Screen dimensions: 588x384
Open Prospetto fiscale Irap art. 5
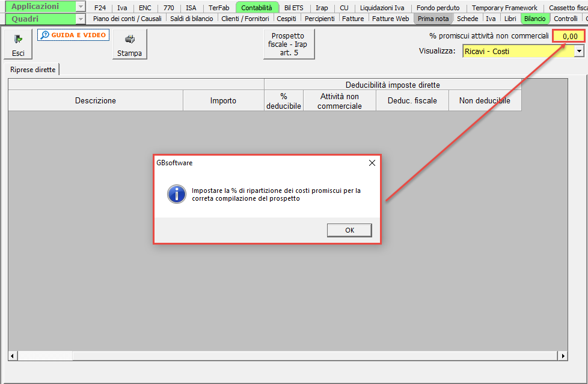click(x=288, y=44)
